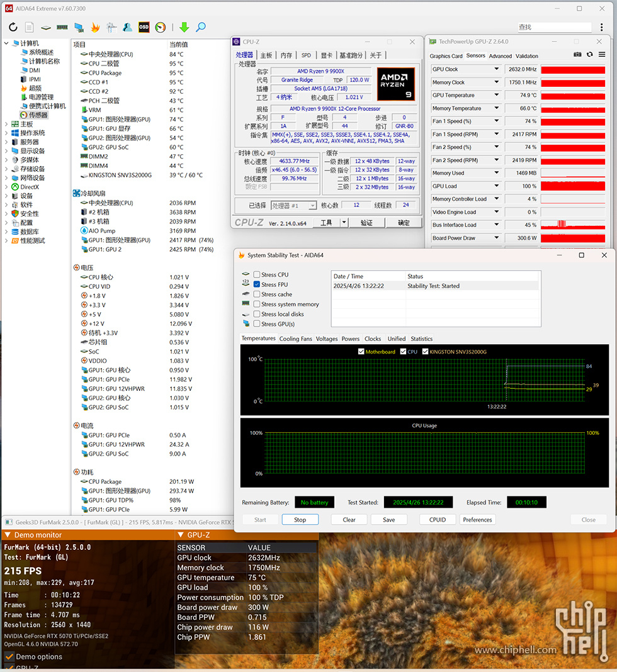
Task: Click the GPU Load red sensor graph
Action: [x=573, y=186]
